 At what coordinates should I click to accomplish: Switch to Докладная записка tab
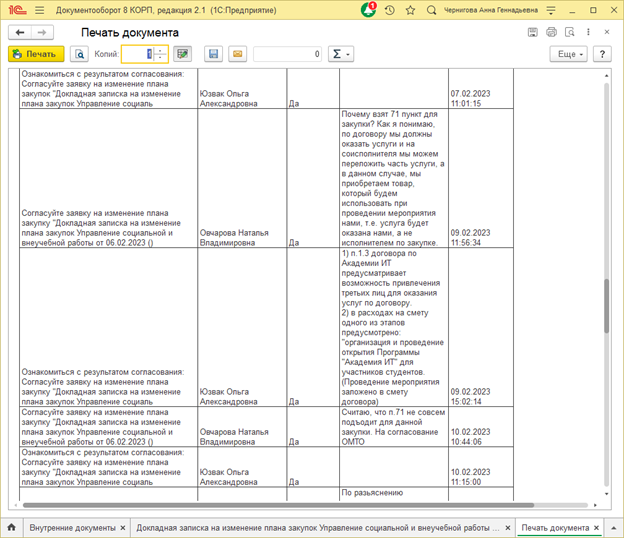tap(315, 527)
